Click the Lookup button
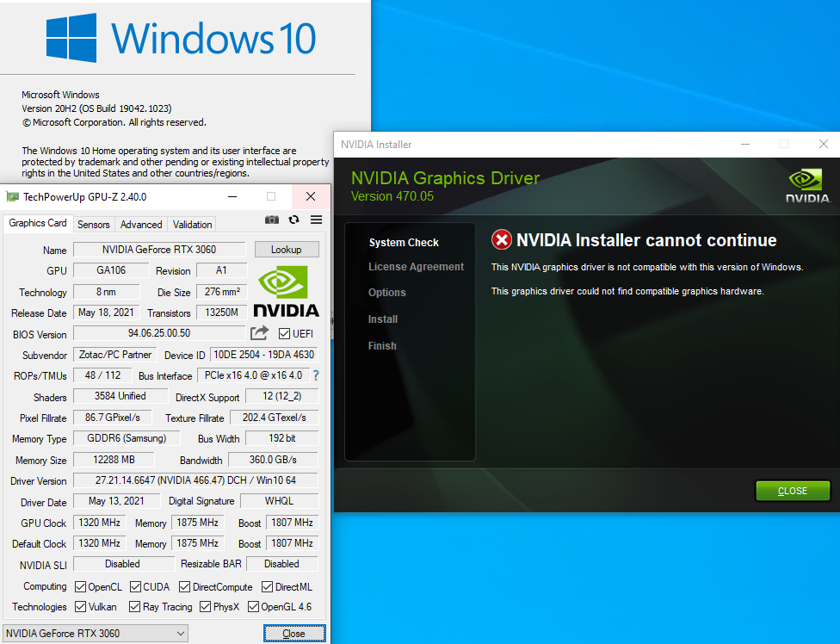Screen dimensions: 840x644 pyautogui.click(x=287, y=249)
